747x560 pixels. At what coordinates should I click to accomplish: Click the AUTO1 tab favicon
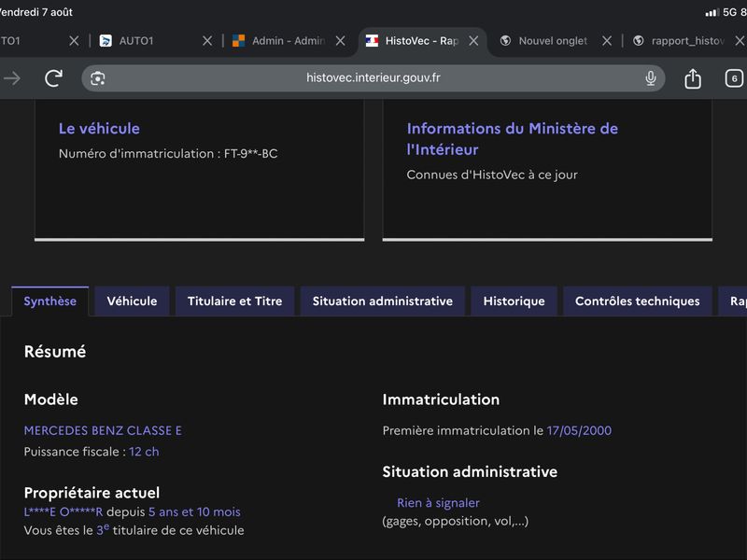pos(106,41)
